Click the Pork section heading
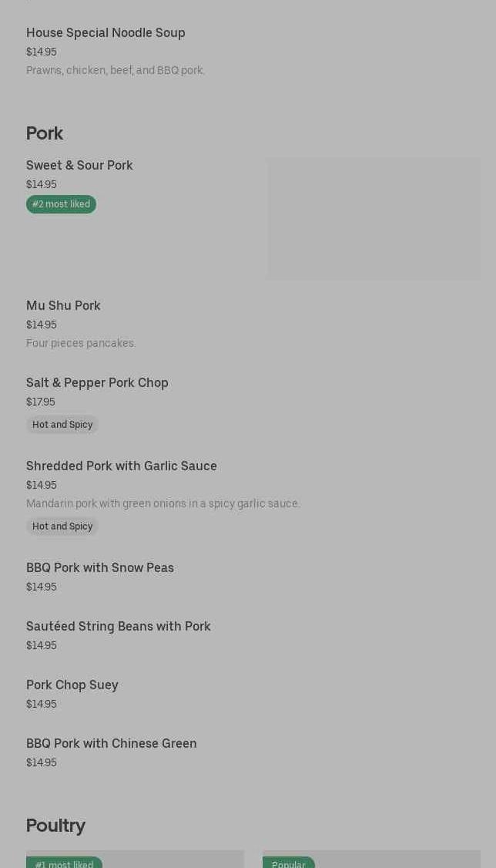The image size is (496, 868). (x=45, y=133)
